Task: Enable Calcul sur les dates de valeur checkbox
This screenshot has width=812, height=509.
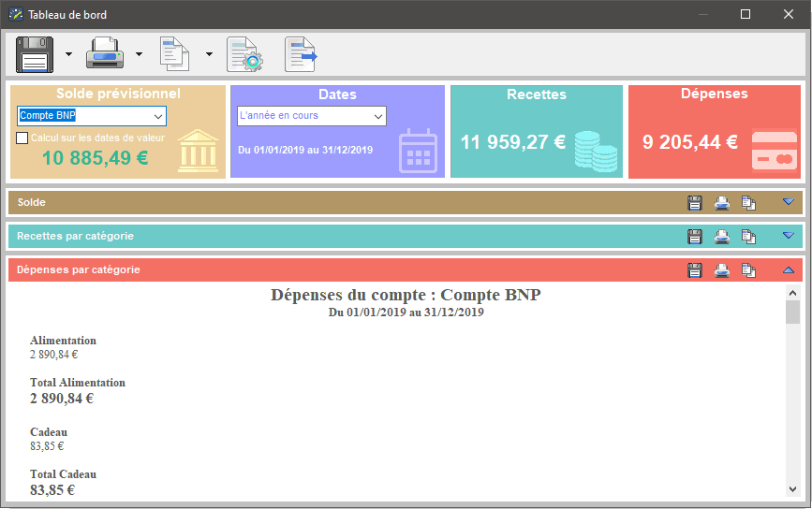Action: 23,138
